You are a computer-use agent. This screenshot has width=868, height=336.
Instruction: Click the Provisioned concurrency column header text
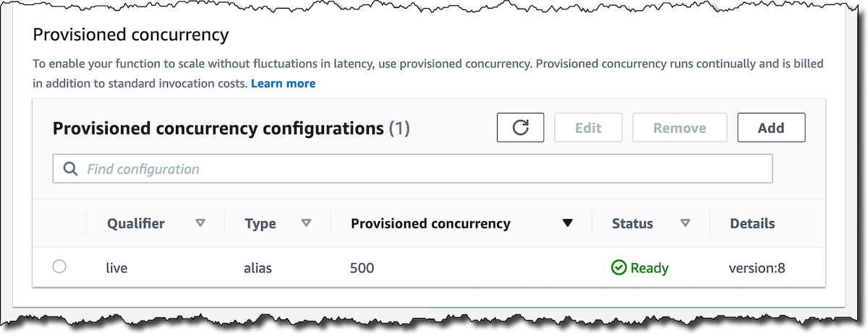click(430, 223)
